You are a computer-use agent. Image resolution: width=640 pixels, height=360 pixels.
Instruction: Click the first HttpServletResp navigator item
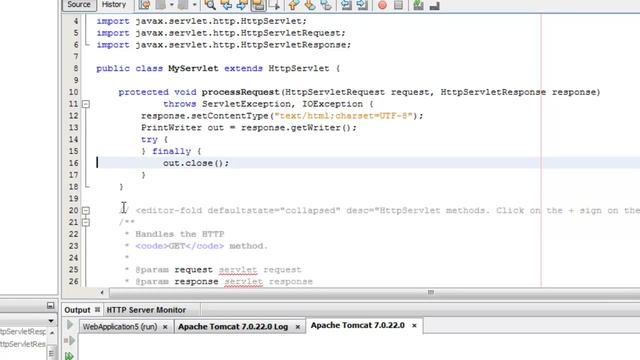(23, 331)
